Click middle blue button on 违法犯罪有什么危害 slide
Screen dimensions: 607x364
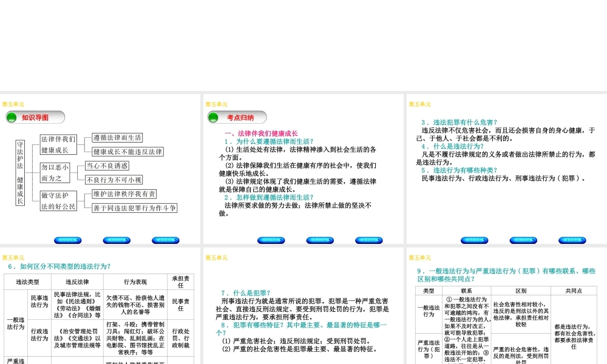point(523,240)
